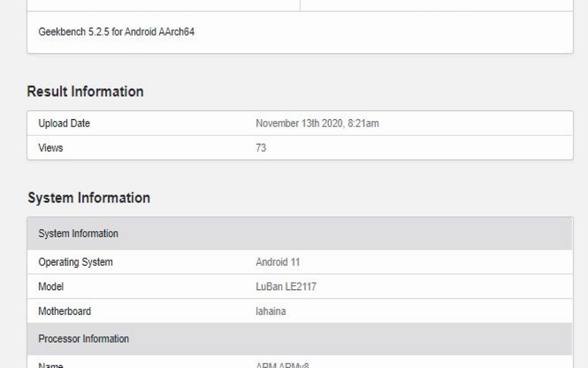Screen dimensions: 588x368
Task: Click the Processor Information table header
Action: coord(84,339)
